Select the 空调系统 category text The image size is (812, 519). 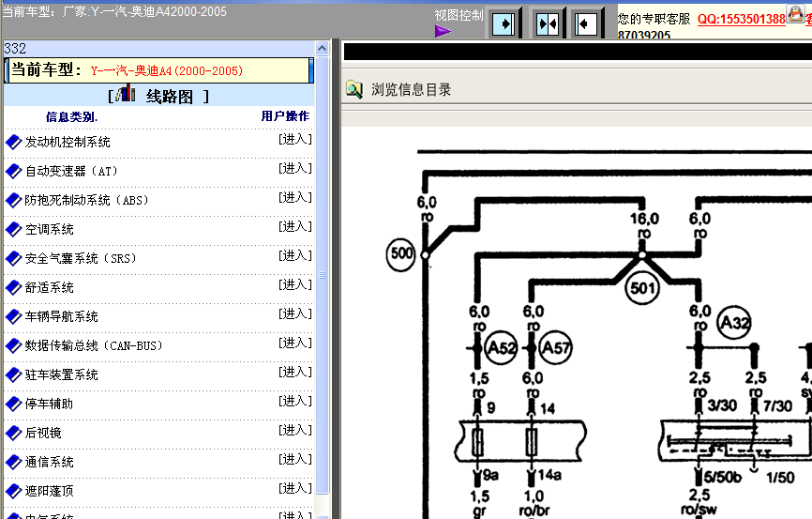pyautogui.click(x=49, y=229)
